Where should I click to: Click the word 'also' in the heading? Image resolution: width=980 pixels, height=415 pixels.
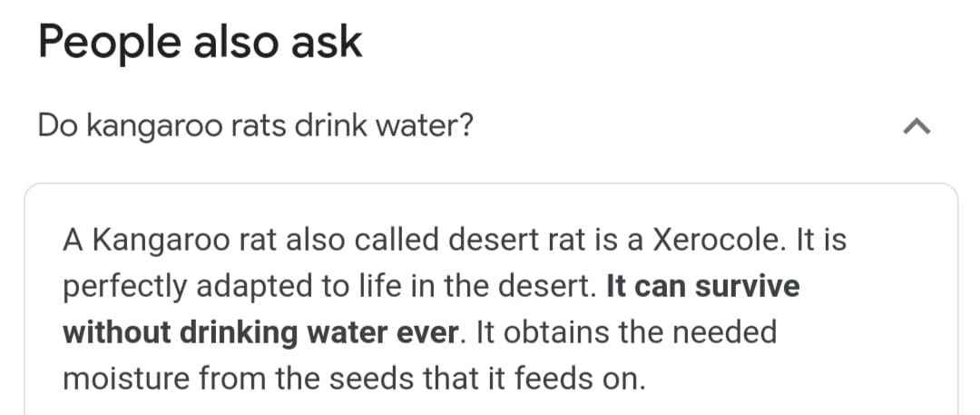click(x=234, y=44)
